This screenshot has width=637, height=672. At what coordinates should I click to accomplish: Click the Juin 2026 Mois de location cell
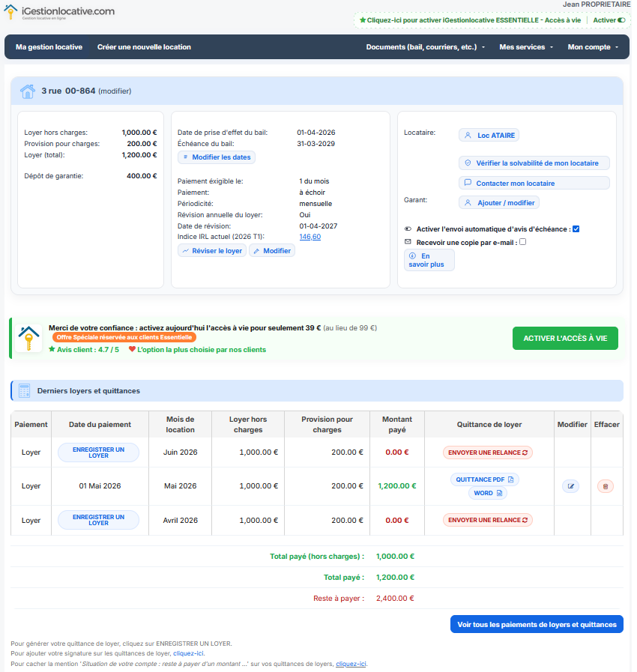(x=180, y=452)
